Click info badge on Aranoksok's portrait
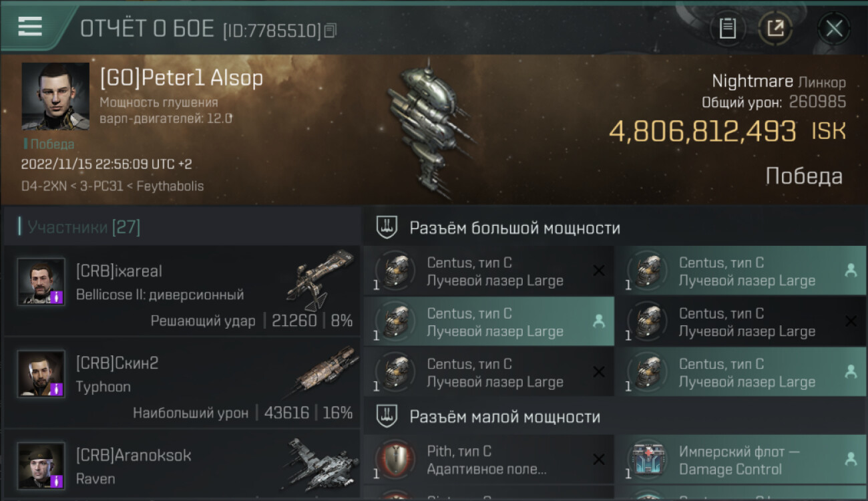 (x=57, y=480)
